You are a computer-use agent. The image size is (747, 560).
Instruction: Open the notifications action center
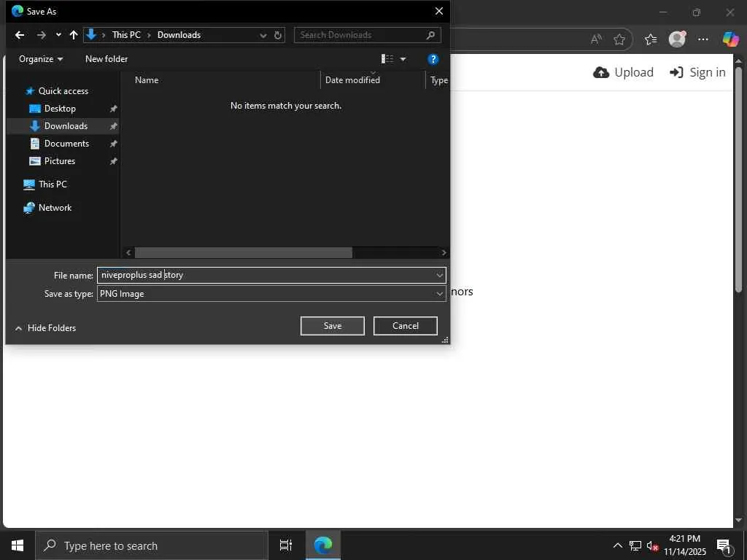(x=724, y=545)
